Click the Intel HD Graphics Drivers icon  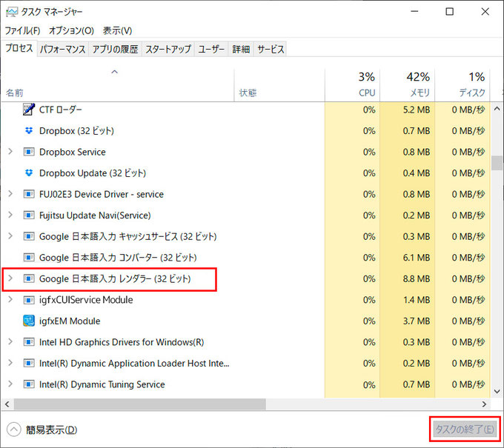click(x=29, y=342)
